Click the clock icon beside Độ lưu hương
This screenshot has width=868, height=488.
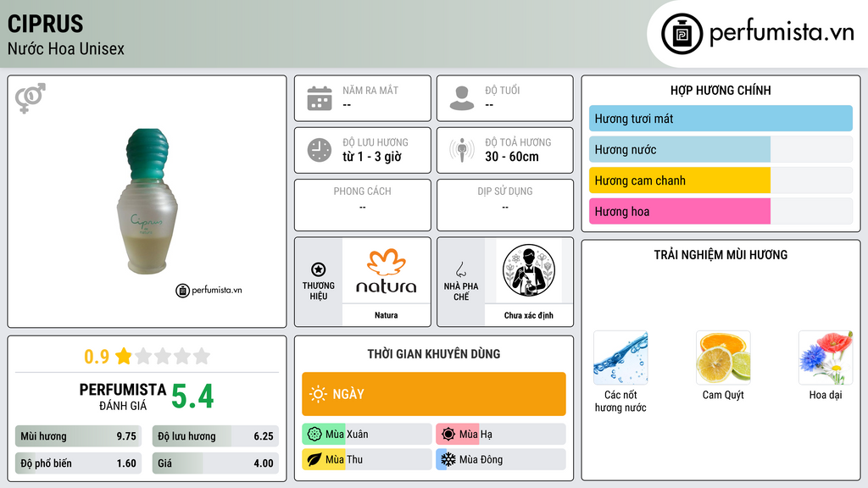320,150
